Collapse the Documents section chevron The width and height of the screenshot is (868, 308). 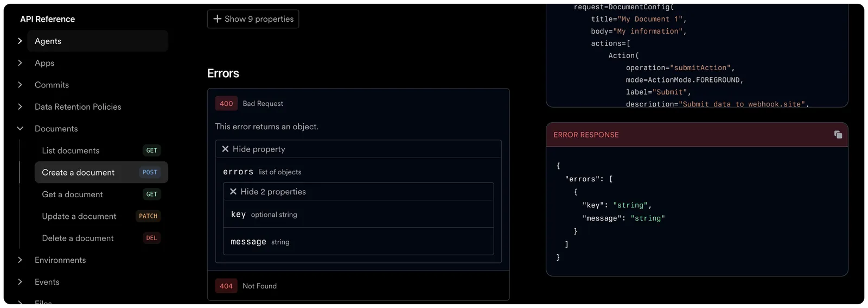tap(20, 129)
